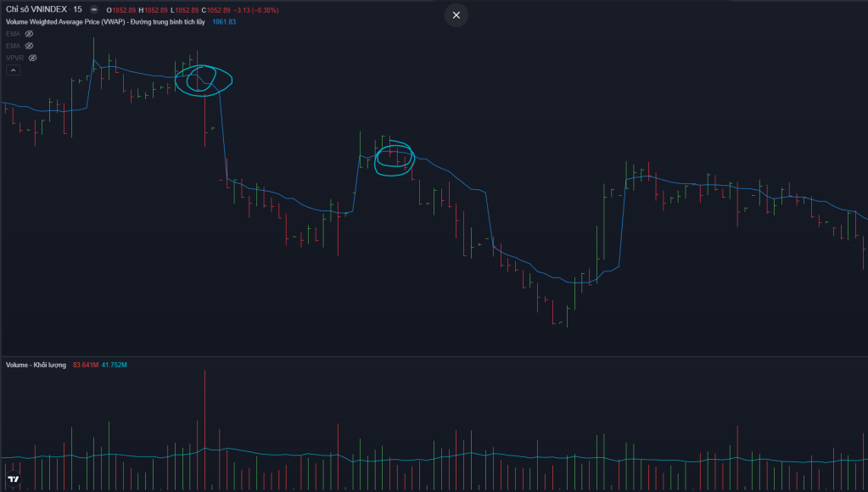The width and height of the screenshot is (868, 492).
Task: Click the red volume value 83.641M
Action: (x=86, y=365)
